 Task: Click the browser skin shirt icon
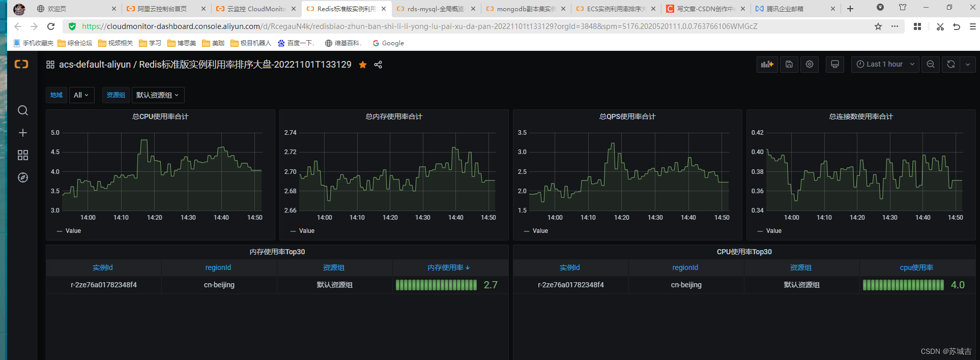tap(903, 8)
